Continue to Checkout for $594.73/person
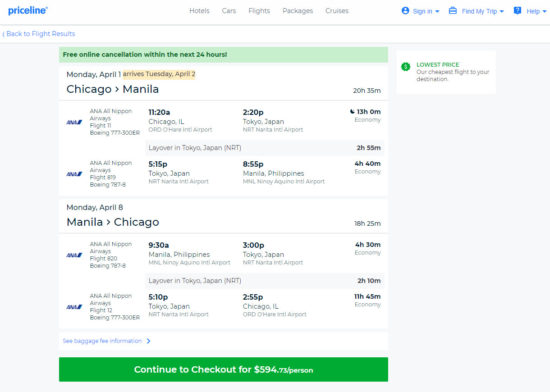Image resolution: width=550 pixels, height=392 pixels. 223,369
